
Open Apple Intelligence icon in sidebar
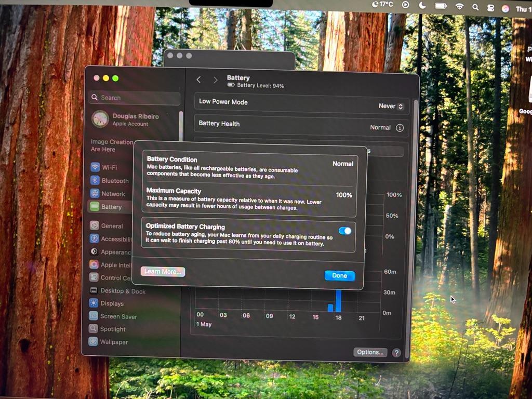coord(94,264)
